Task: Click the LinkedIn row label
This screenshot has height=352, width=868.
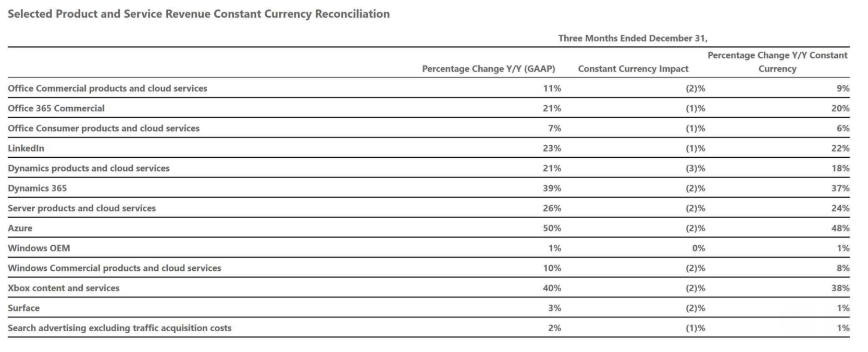Action: (26, 148)
